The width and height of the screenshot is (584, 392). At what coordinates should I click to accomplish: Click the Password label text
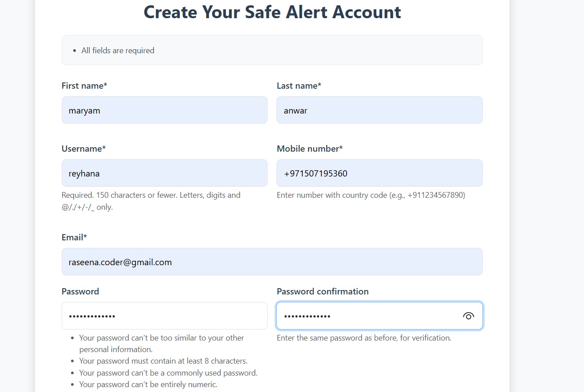coord(80,291)
